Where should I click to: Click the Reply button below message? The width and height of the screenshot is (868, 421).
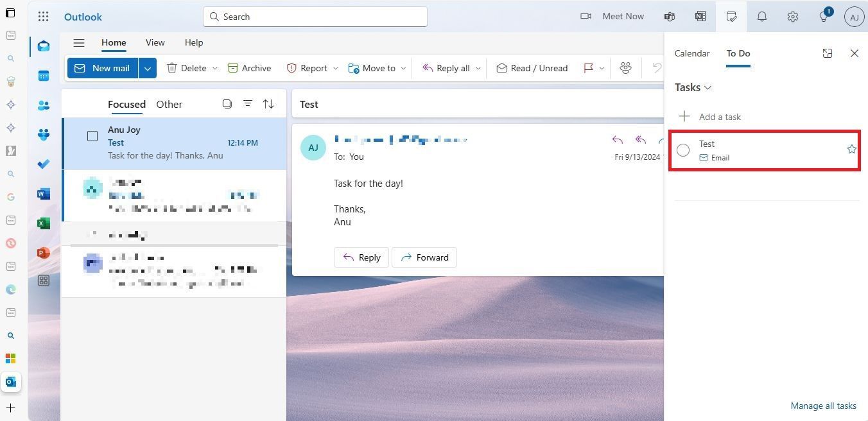pos(361,257)
